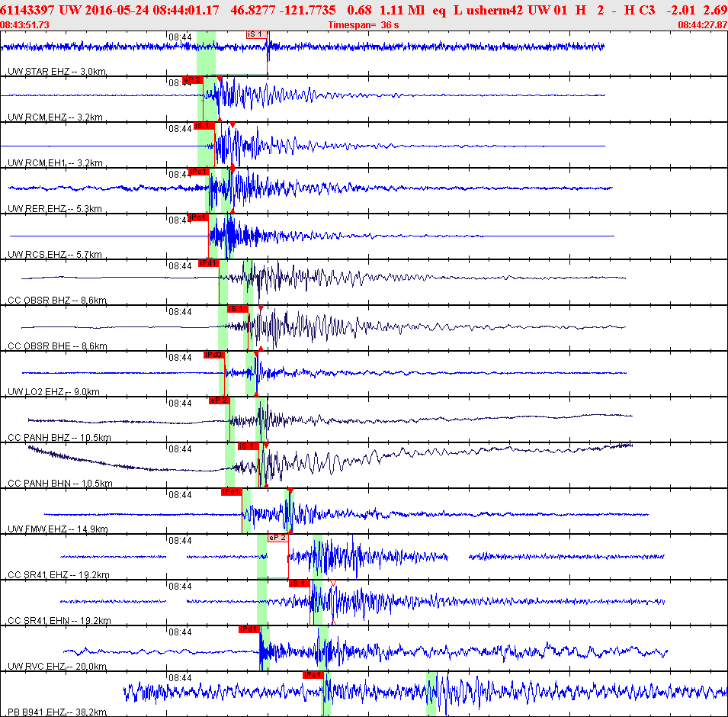728x717 pixels.
Task: Select the UW STAR EHZ station label
Action: [x=56, y=71]
